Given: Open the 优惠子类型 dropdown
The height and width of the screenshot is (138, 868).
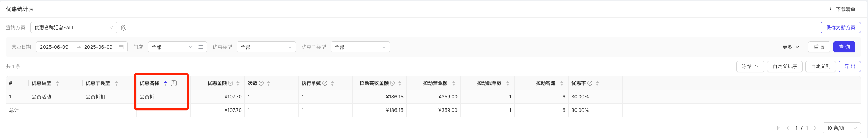Looking at the screenshot, I should tap(360, 47).
